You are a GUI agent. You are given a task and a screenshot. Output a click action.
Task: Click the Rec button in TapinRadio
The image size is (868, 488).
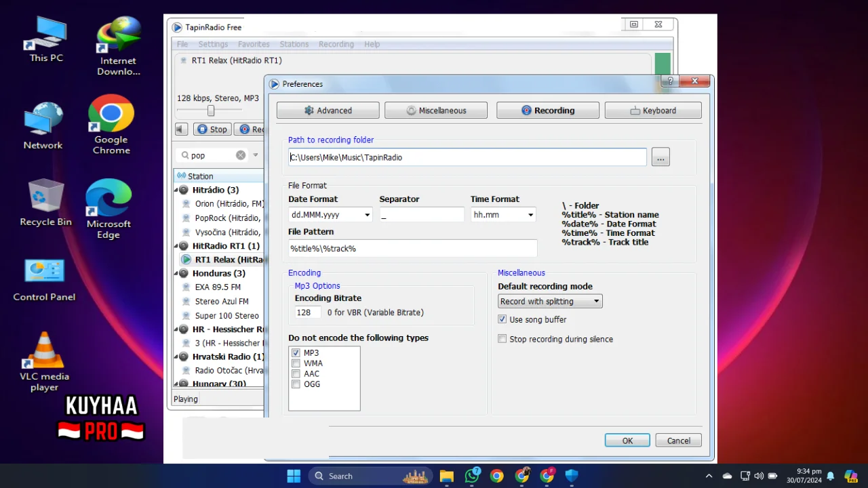click(x=250, y=129)
